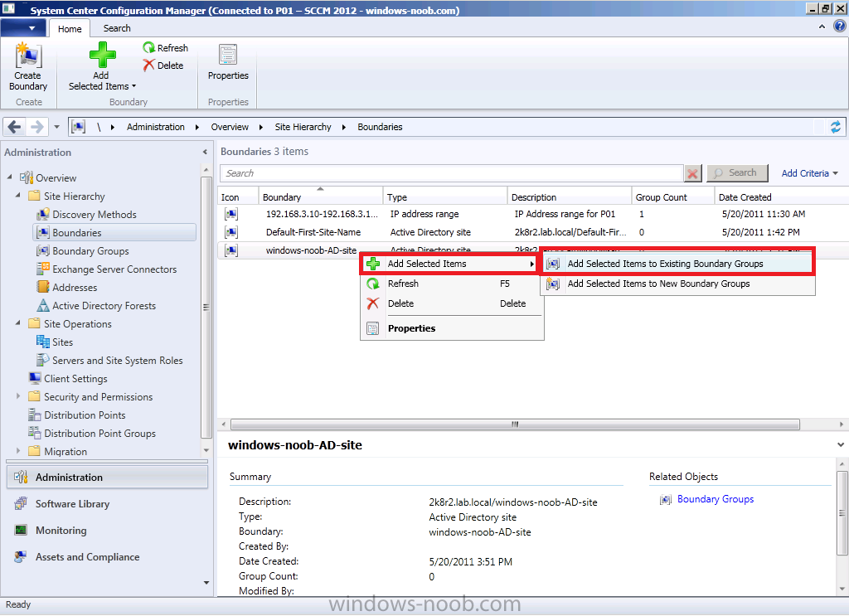Click the Exchange Server Connectors icon

43,269
